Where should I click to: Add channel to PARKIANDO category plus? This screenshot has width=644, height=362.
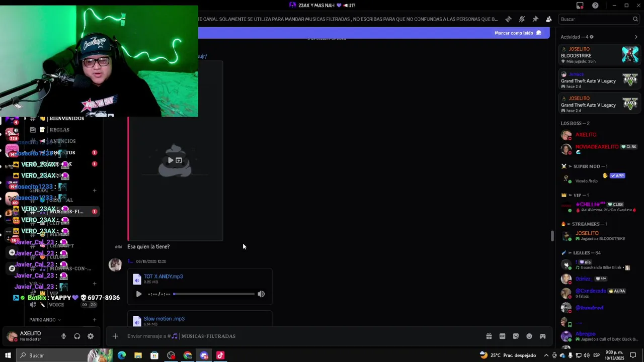[94, 320]
